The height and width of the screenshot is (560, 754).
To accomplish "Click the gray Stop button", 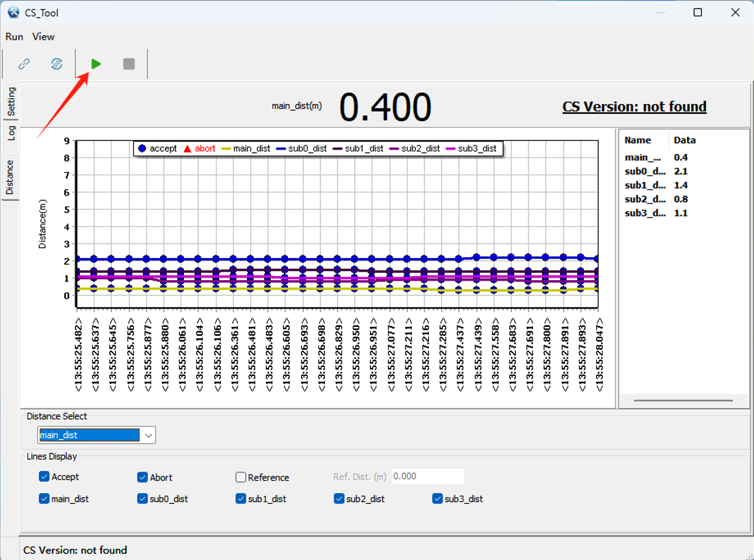I will pyautogui.click(x=129, y=64).
